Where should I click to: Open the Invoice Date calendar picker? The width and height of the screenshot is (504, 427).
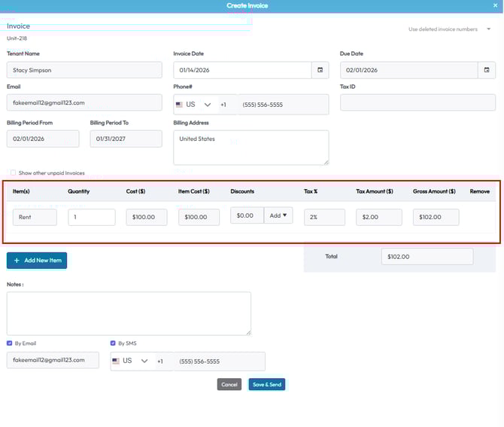320,70
